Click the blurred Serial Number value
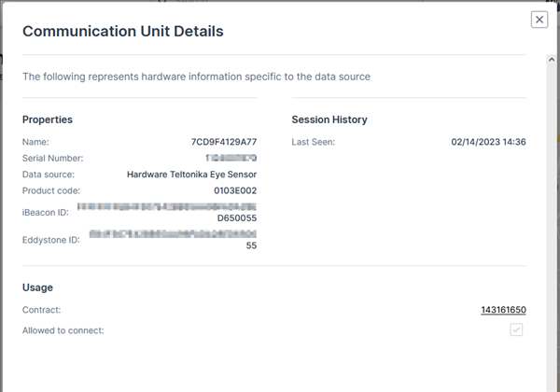This screenshot has height=392, width=560. click(231, 159)
